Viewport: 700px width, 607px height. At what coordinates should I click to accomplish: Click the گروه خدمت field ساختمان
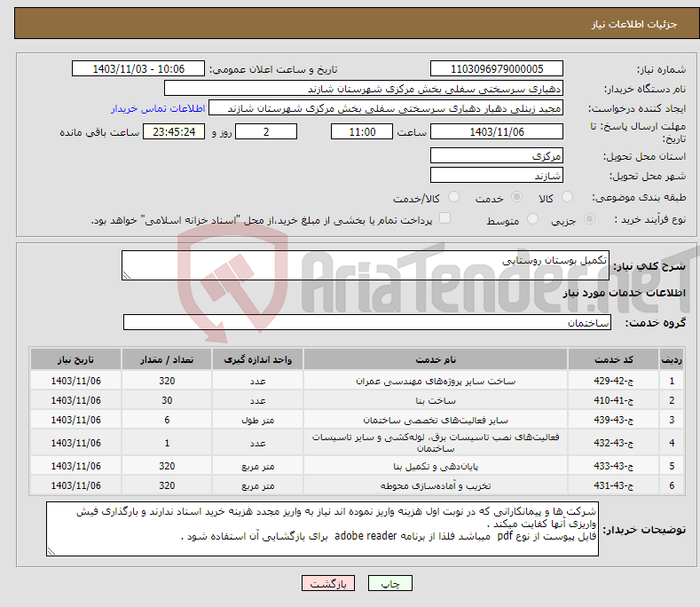(367, 322)
